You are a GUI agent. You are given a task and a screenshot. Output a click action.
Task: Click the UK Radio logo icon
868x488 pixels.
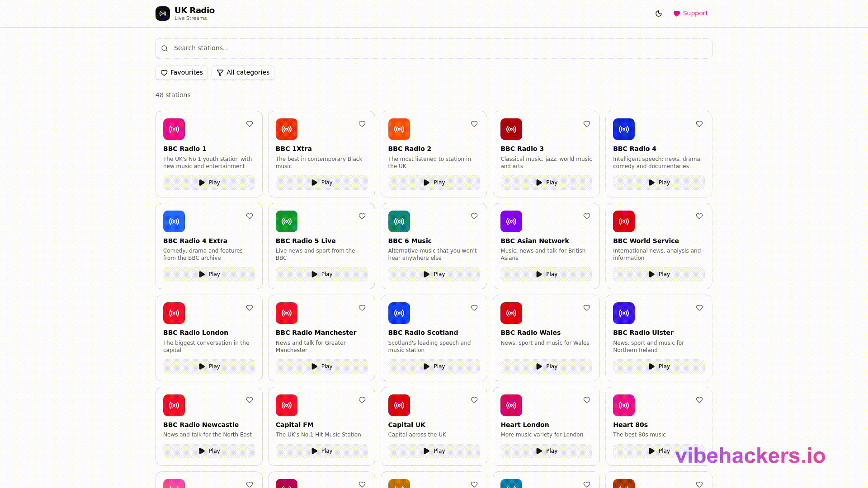tap(163, 14)
